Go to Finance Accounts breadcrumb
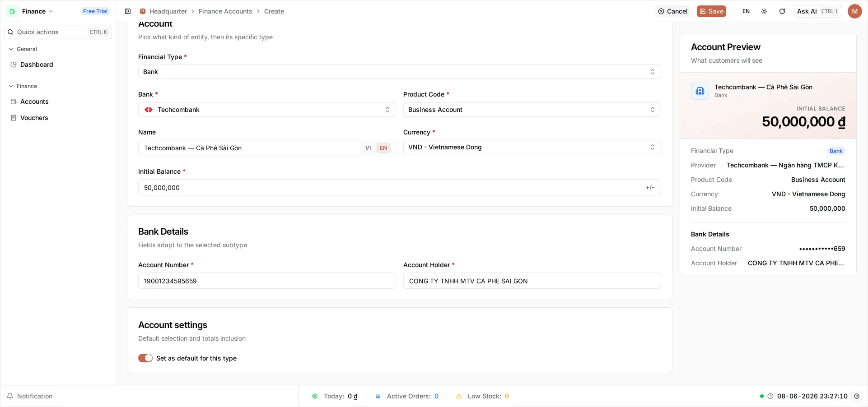The height and width of the screenshot is (407, 868). coord(225,11)
